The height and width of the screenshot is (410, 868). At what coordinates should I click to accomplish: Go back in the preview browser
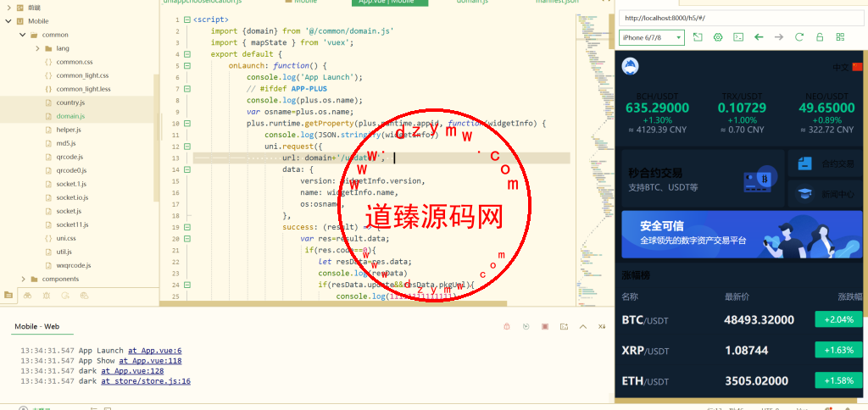point(759,37)
